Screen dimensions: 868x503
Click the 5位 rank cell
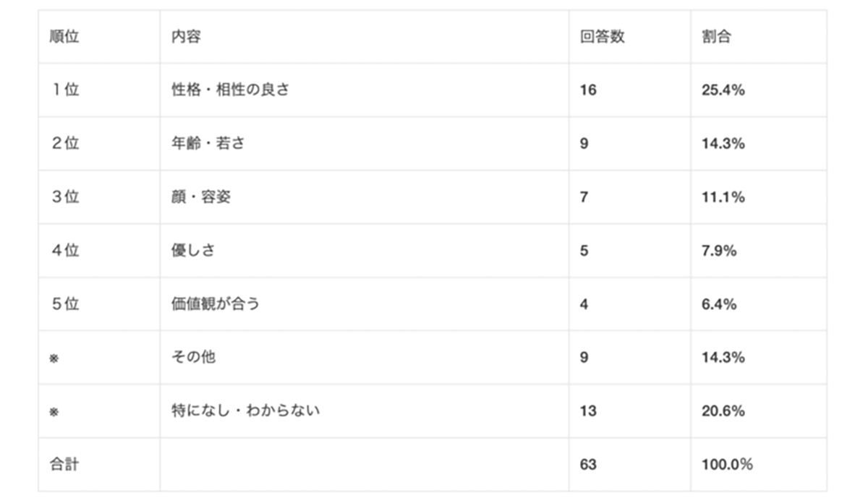point(64,304)
